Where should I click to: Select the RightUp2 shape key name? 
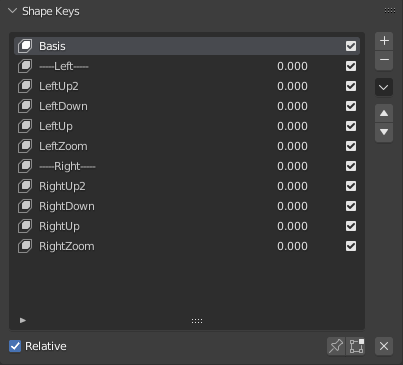62,186
